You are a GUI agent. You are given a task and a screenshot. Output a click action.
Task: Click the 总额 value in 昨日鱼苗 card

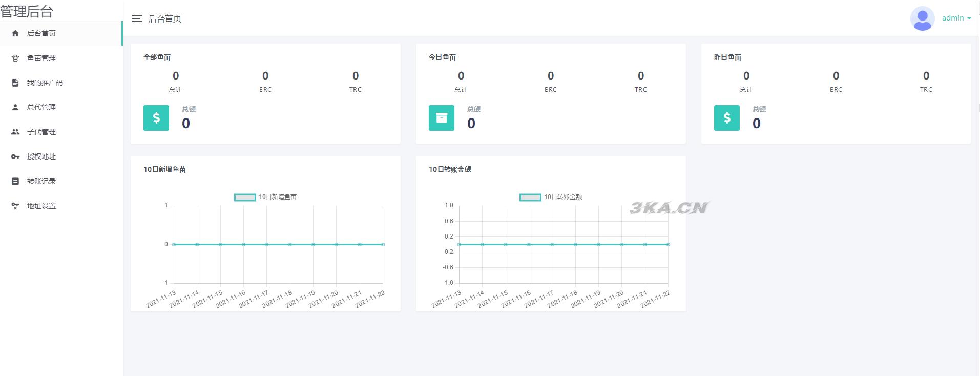click(757, 124)
